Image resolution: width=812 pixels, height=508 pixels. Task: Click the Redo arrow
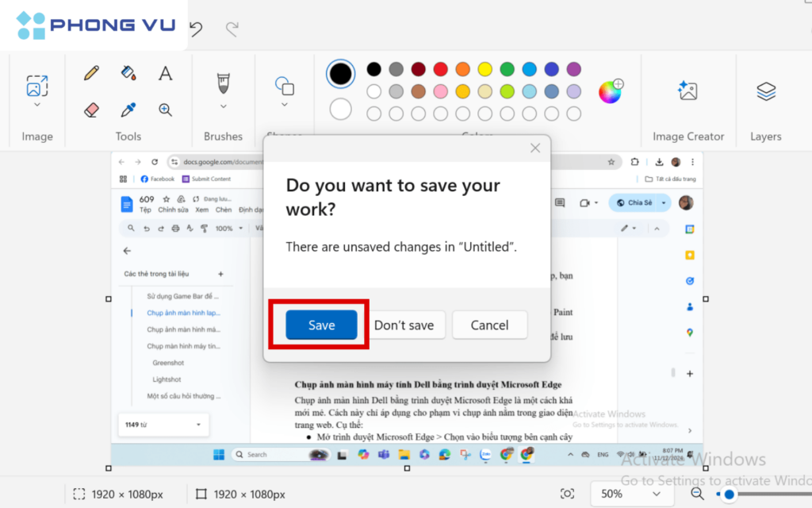tap(232, 29)
